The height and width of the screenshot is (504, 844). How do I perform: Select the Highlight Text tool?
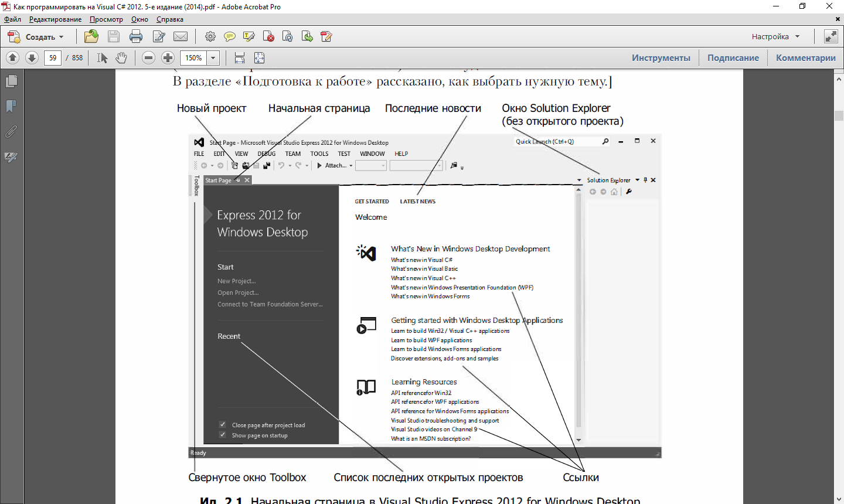tap(249, 36)
